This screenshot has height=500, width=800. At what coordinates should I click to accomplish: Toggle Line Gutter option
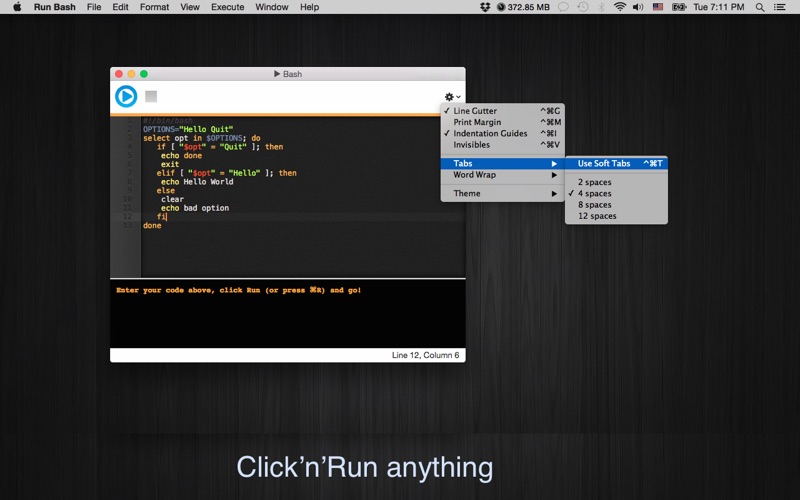[x=503, y=111]
